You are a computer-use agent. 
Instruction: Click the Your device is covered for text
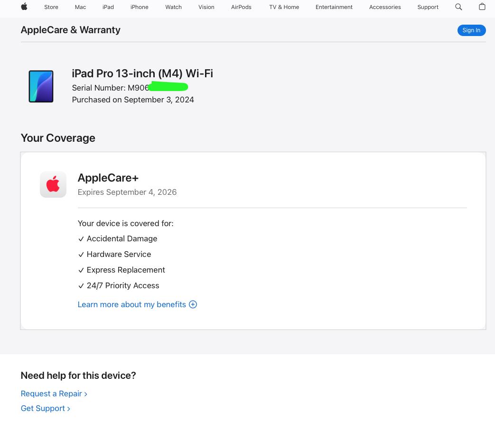(x=126, y=224)
